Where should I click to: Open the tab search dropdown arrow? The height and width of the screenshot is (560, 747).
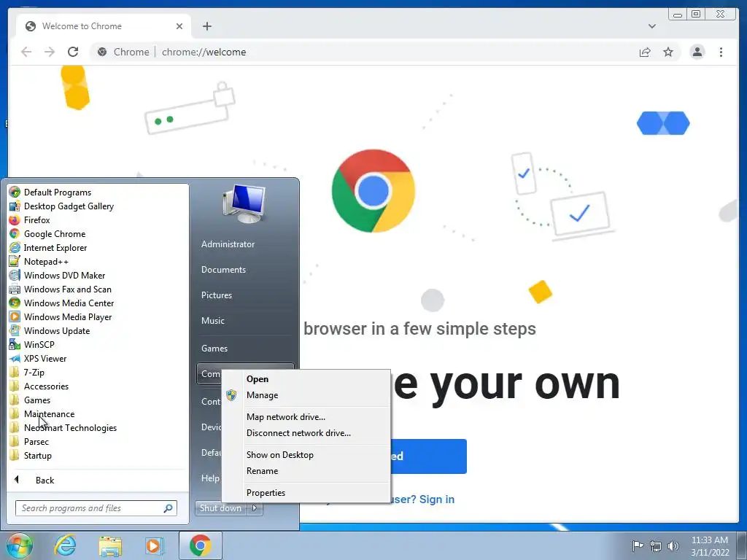pos(651,26)
